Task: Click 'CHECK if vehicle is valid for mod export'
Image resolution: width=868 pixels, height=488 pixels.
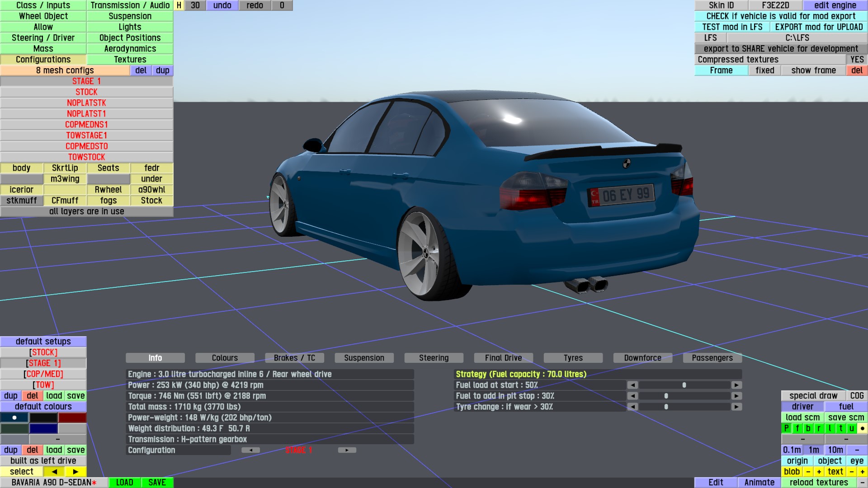Action: [781, 16]
